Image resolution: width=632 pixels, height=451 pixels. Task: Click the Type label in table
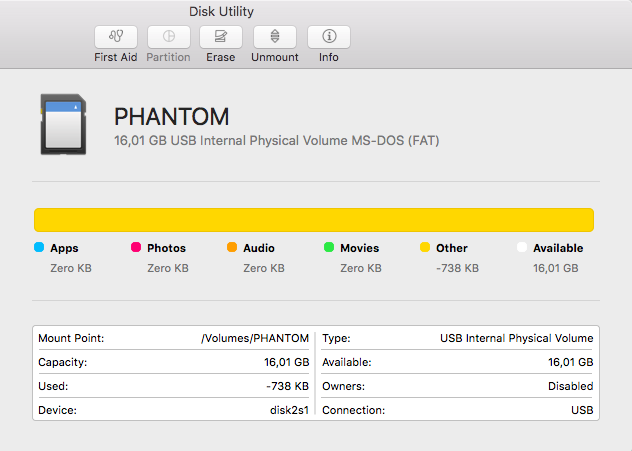pos(336,339)
